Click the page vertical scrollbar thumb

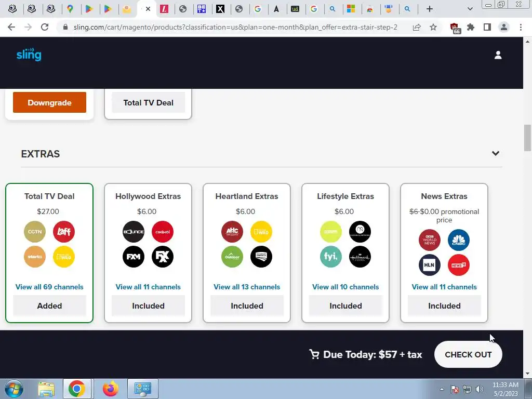tap(528, 138)
